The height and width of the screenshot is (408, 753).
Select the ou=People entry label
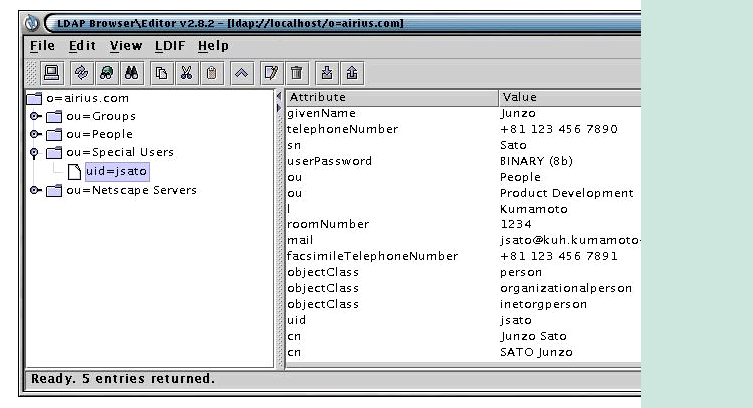99,134
